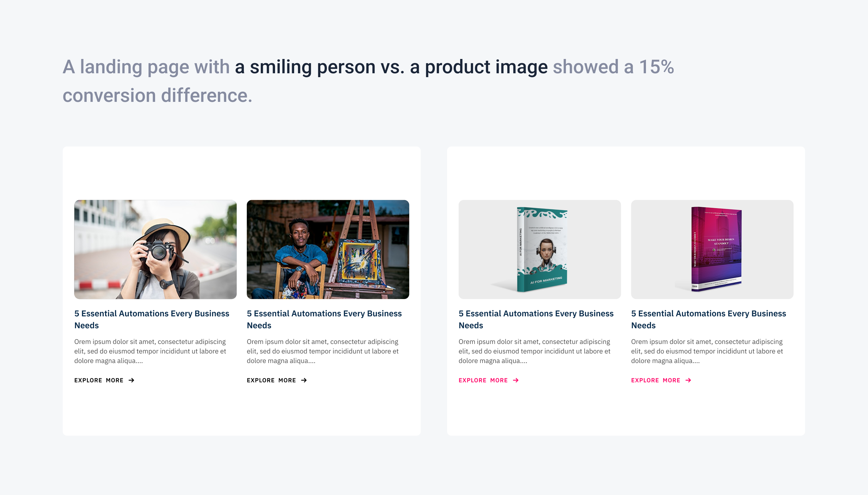The width and height of the screenshot is (868, 495).
Task: Click the description paragraph under the photographer card
Action: (150, 351)
